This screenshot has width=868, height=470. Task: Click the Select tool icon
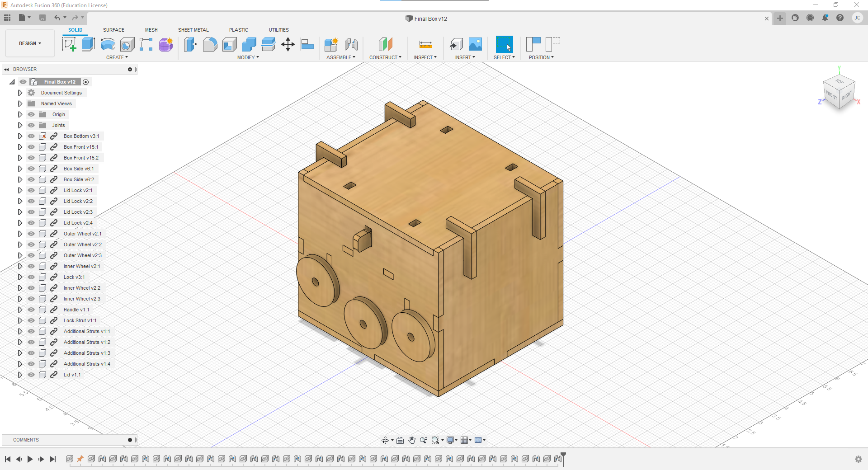click(x=505, y=44)
